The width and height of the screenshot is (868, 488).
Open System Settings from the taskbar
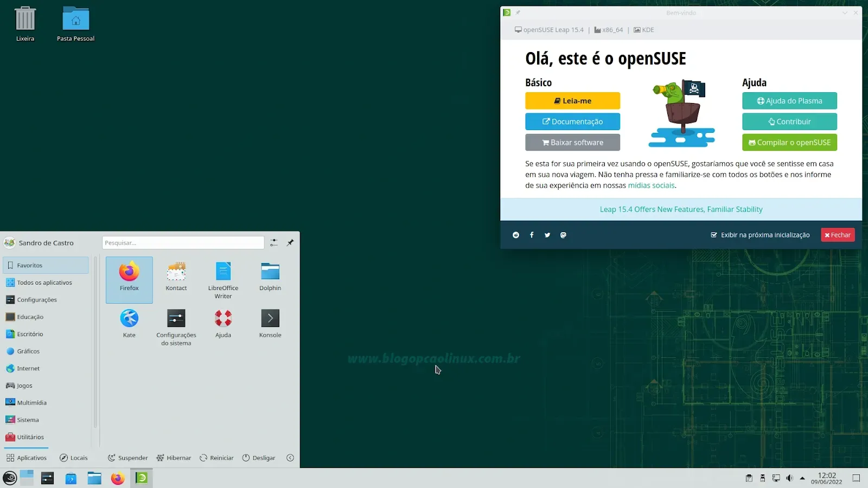(48, 478)
